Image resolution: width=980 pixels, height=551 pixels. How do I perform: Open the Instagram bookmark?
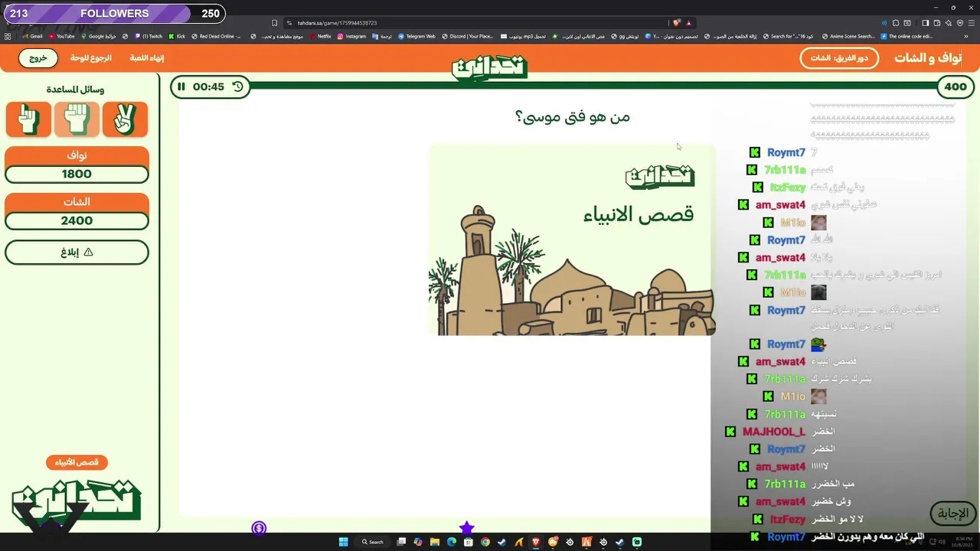pos(351,36)
